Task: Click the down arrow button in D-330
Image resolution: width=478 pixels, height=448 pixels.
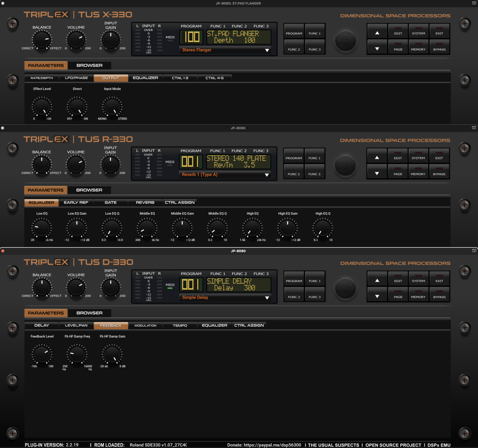Action: point(377,297)
